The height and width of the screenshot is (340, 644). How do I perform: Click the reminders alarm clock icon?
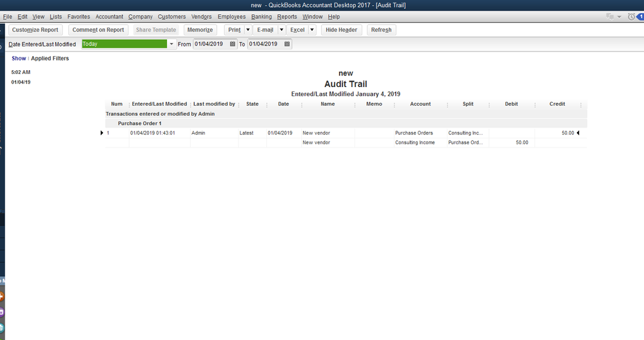point(631,17)
